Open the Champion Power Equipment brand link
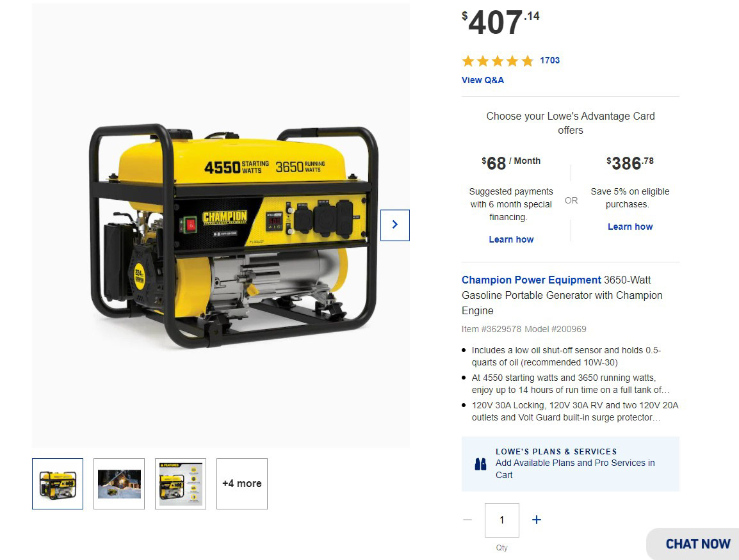This screenshot has height=560, width=739. (531, 280)
